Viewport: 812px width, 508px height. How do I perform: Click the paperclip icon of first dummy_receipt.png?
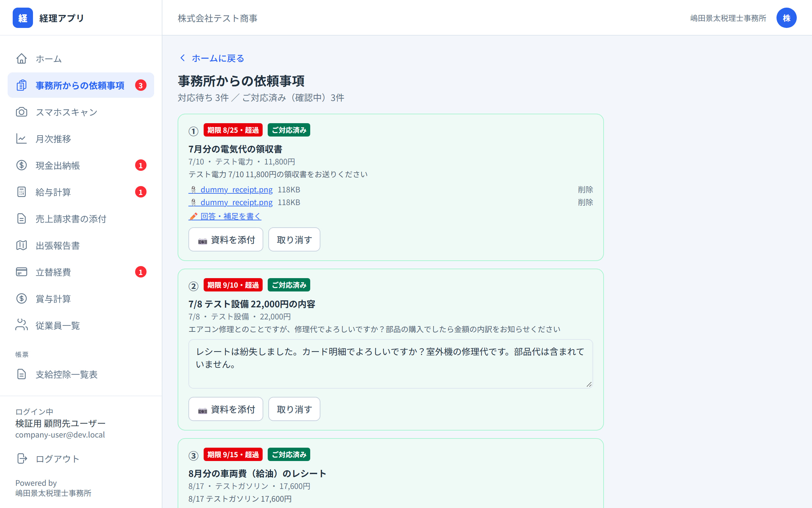(193, 190)
